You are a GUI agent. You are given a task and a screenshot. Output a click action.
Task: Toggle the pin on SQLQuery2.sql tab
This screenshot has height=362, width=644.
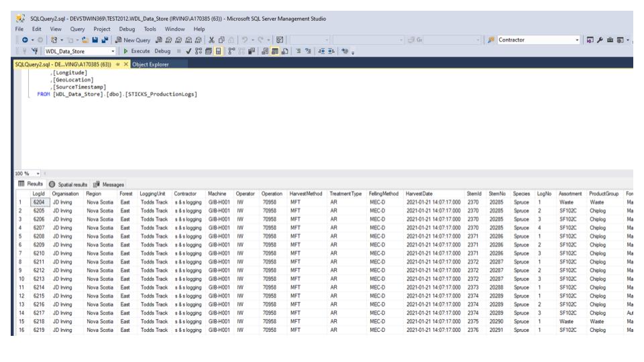tap(118, 64)
